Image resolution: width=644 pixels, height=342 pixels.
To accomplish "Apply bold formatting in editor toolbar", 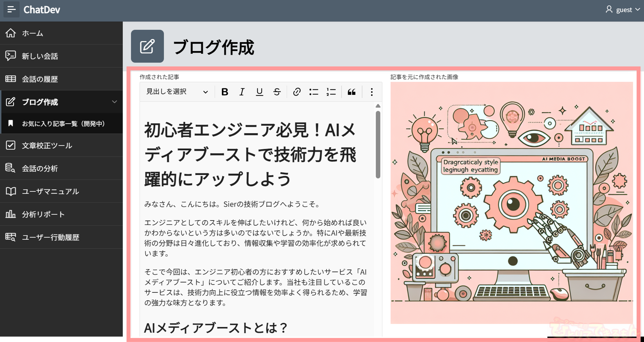I will [225, 92].
